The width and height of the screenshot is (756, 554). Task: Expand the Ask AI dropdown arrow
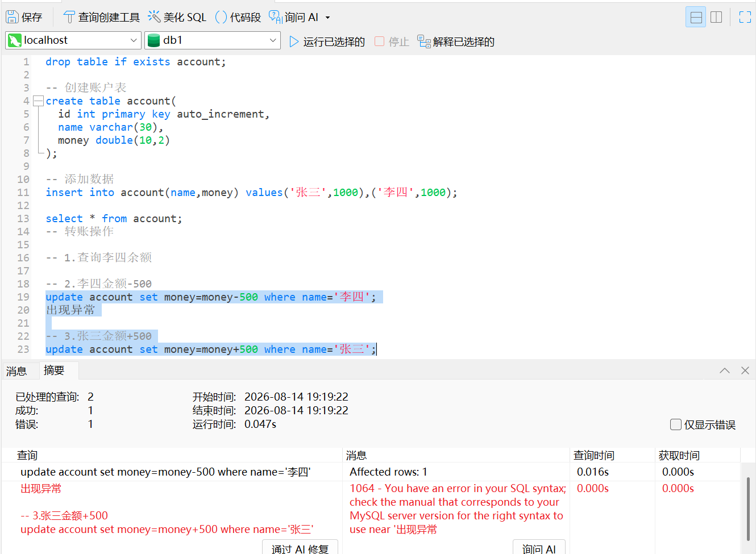(x=327, y=18)
